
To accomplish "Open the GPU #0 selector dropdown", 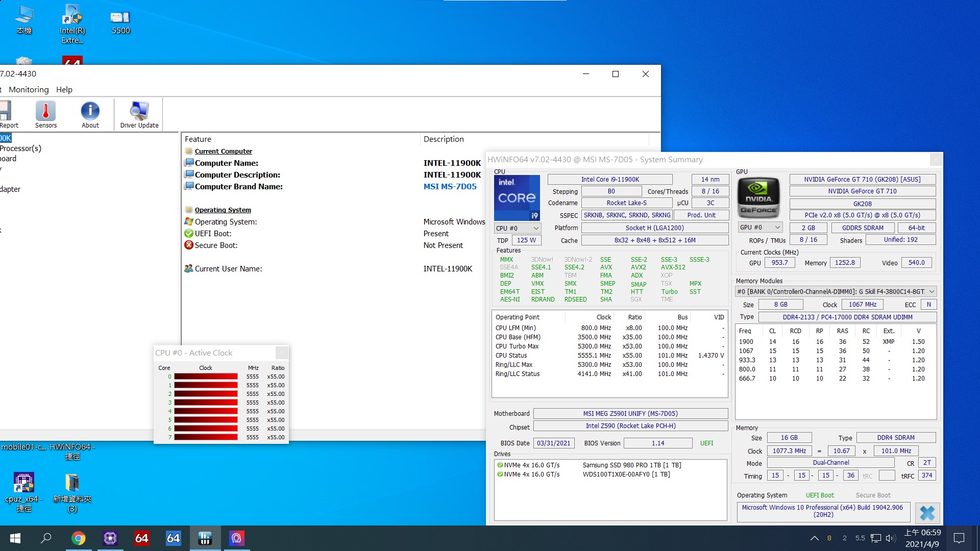I will (x=760, y=228).
